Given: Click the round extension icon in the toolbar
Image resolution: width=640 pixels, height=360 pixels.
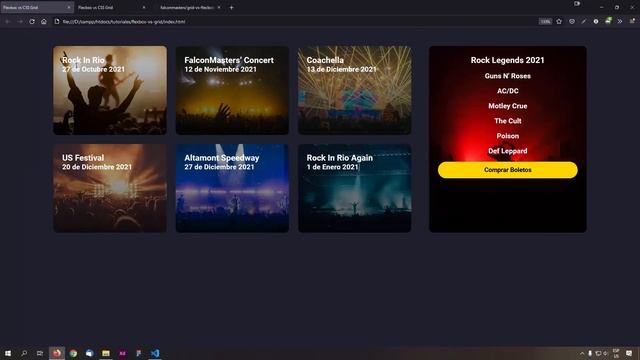Looking at the screenshot, I should [596, 21].
